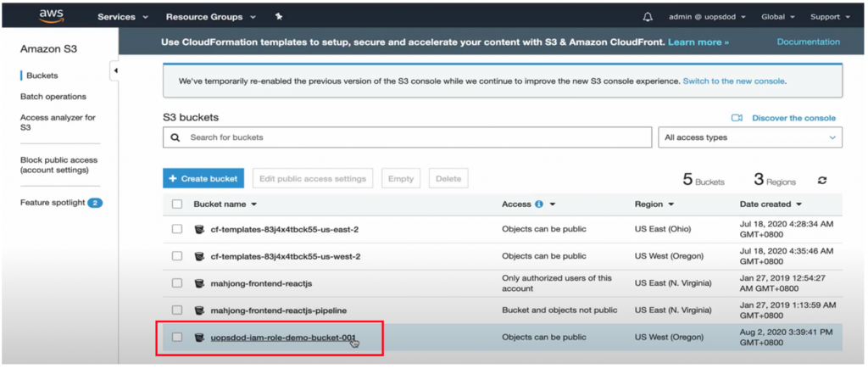Open Access analyzer for S3
Screen dimensions: 868x369
(x=58, y=122)
